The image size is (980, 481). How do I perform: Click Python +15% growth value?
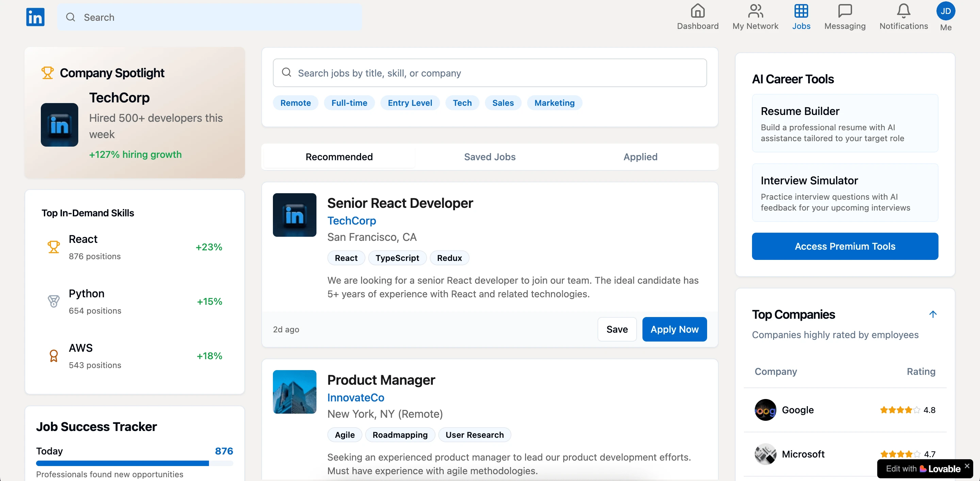click(x=209, y=301)
